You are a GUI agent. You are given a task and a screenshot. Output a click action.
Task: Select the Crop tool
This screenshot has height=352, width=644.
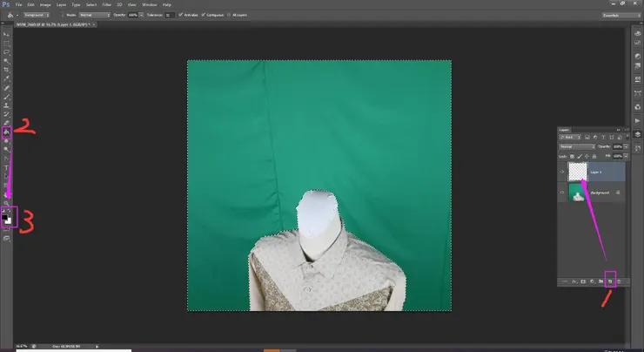(7, 70)
